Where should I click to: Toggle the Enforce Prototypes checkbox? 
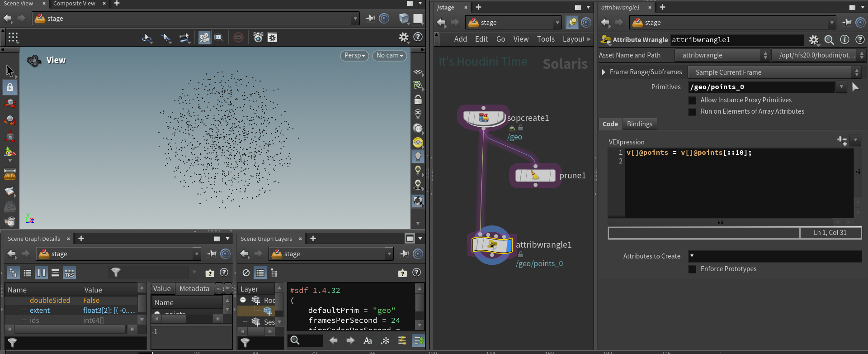coord(692,269)
